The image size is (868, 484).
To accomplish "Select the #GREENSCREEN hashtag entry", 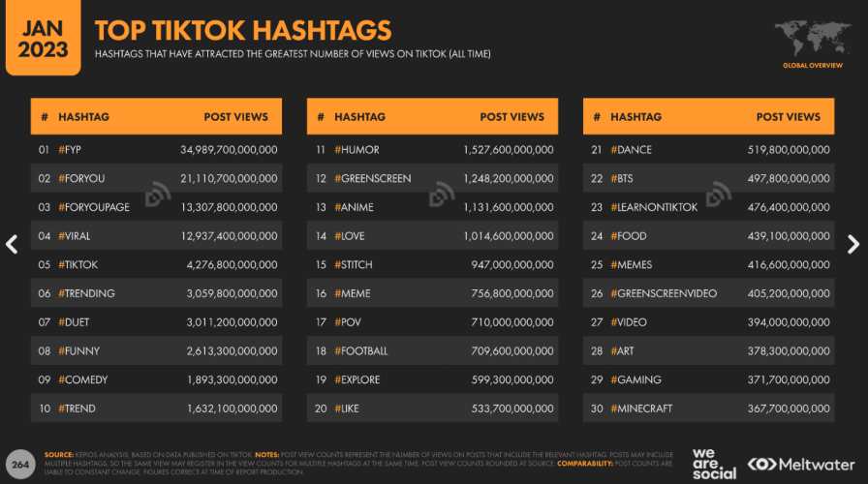I will click(x=373, y=179).
